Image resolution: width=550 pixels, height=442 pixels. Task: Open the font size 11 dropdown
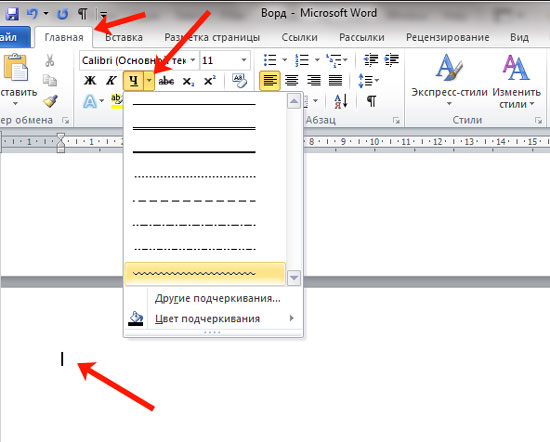244,60
